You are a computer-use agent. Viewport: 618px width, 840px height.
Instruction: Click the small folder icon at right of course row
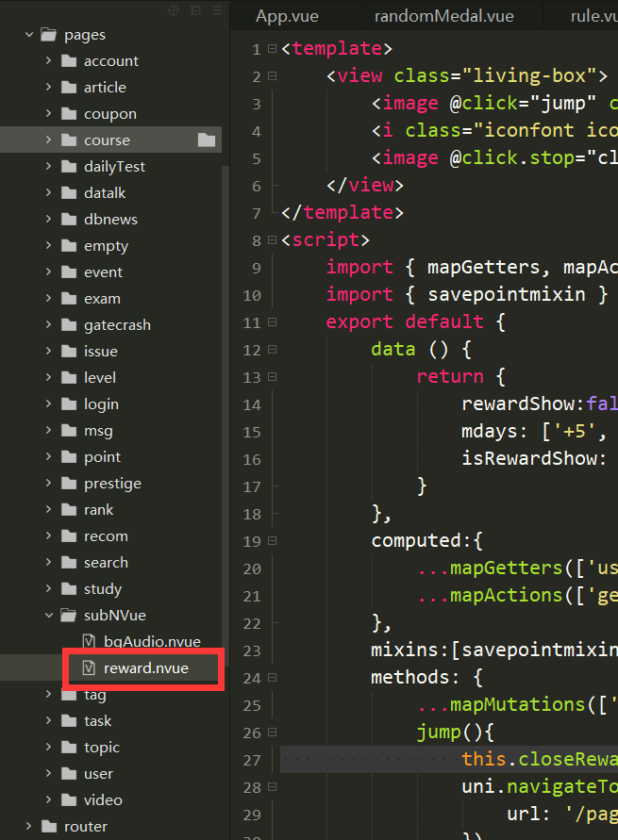pos(207,140)
